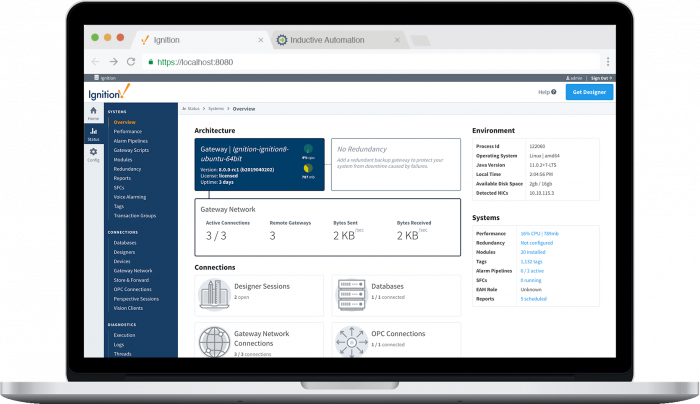Close the Inductive Automation tab

[x=397, y=40]
